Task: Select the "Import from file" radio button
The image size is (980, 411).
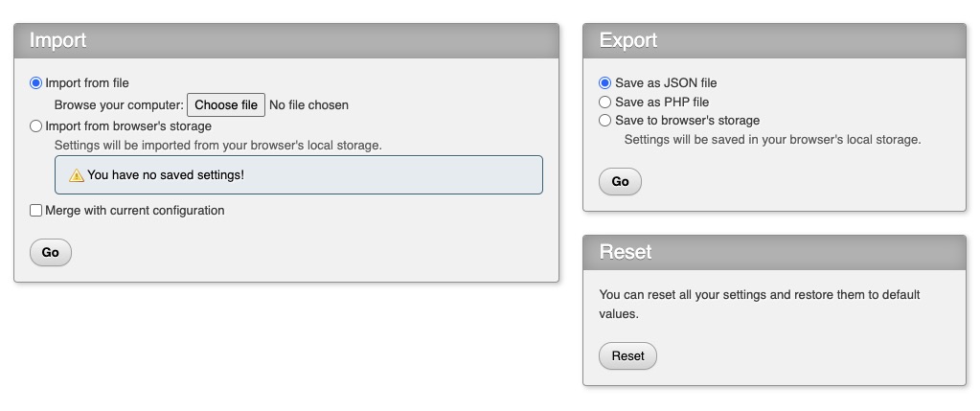Action: pyautogui.click(x=36, y=83)
